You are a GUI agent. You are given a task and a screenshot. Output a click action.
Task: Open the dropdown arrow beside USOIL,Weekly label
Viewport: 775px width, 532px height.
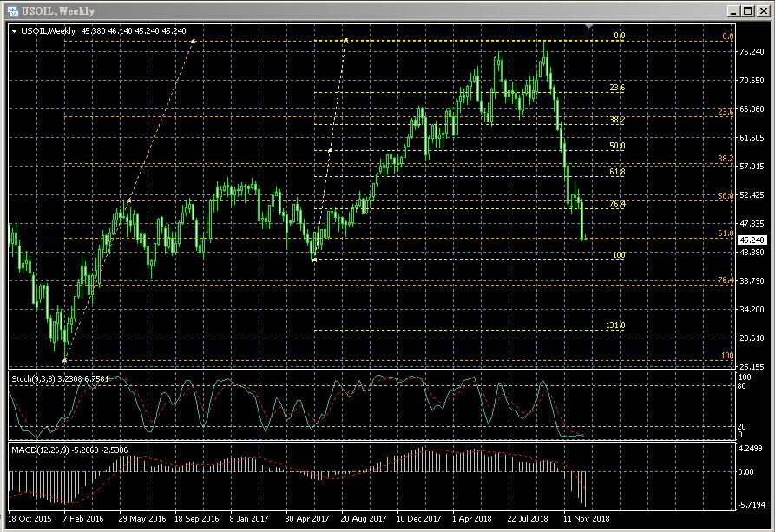pos(15,31)
